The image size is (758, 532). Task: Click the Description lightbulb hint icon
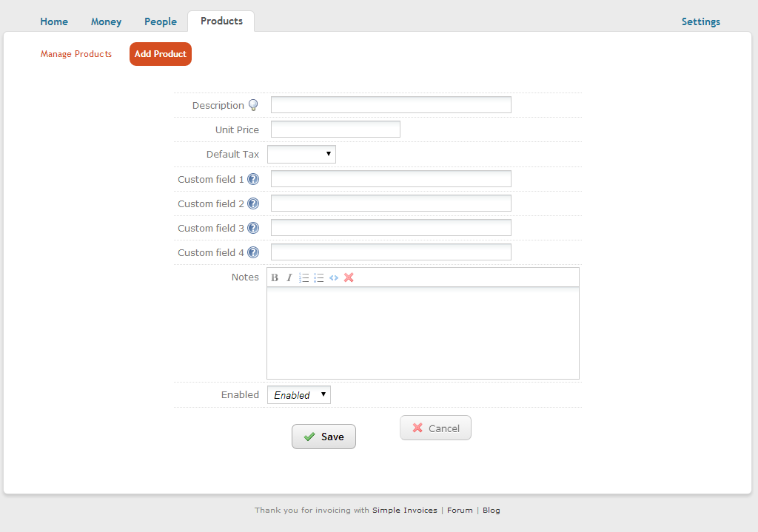click(253, 105)
